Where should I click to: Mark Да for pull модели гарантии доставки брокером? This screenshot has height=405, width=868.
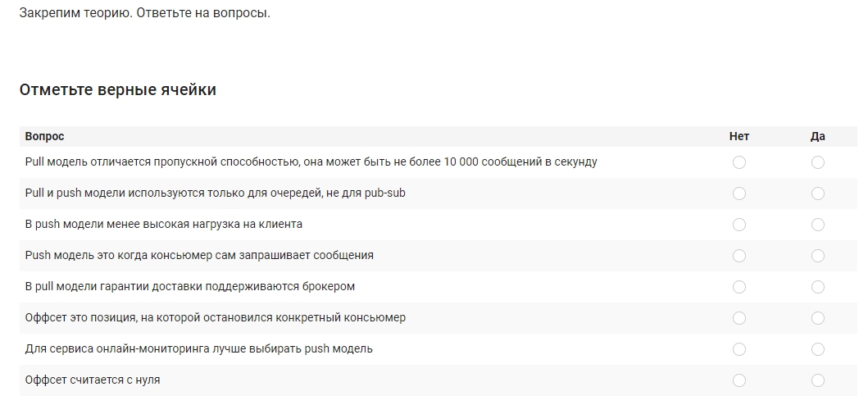[x=818, y=287]
